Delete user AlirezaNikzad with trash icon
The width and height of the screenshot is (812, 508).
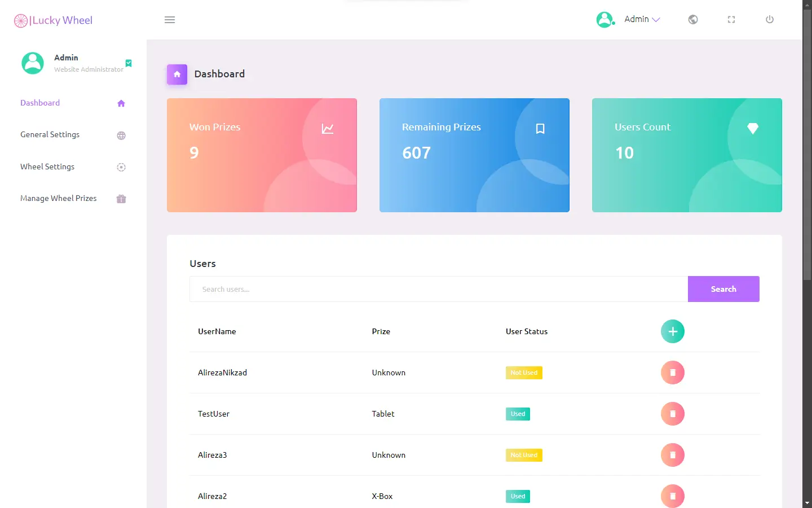pos(673,373)
